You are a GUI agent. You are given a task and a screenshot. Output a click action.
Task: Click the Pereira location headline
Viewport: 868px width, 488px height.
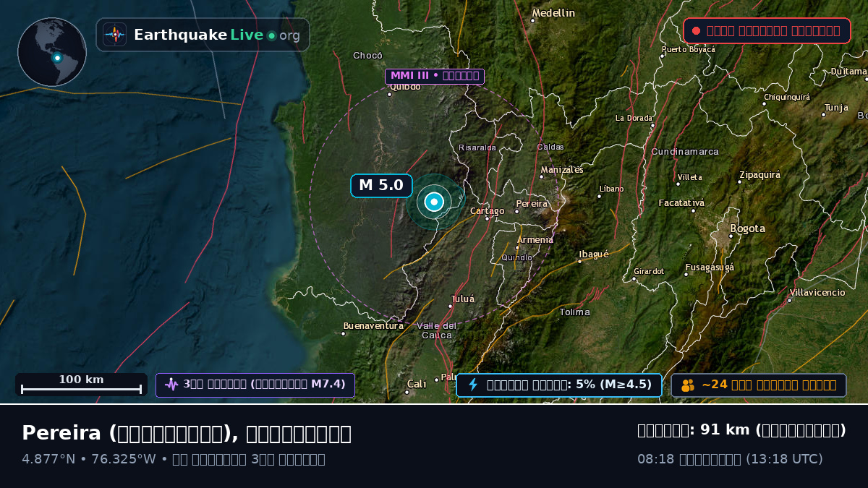187,433
